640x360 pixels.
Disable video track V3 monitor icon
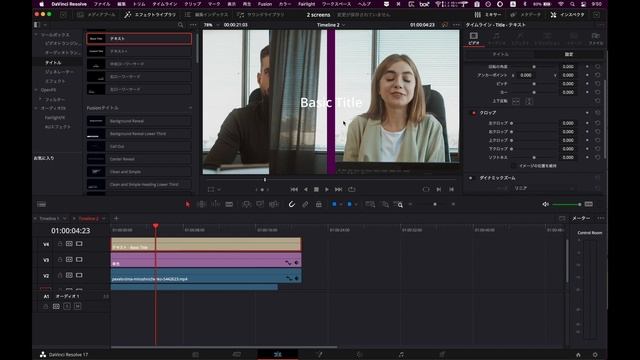79,260
